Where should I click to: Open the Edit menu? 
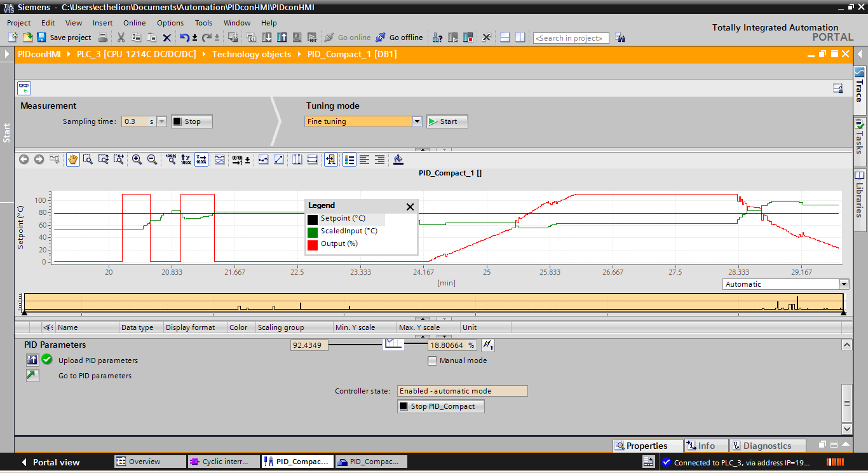(48, 22)
